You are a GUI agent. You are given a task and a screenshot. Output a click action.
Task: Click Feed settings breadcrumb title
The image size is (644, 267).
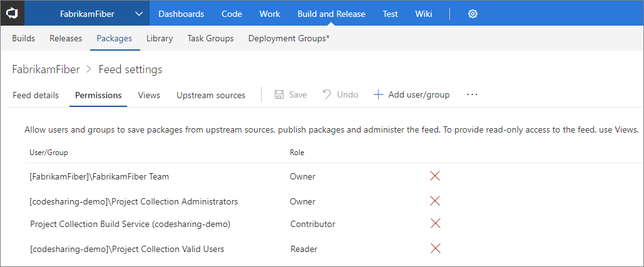click(130, 69)
